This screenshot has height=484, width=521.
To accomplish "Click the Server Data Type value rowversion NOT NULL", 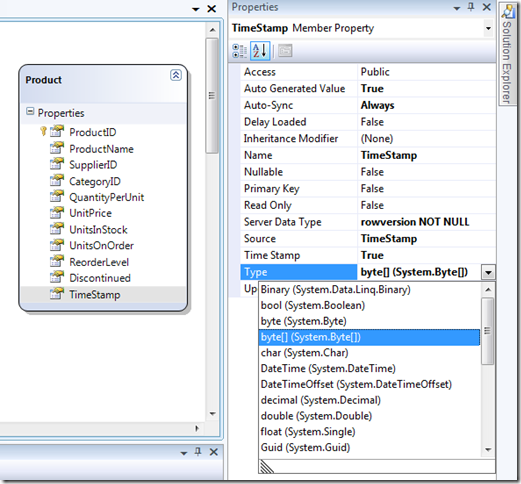I will pos(427,222).
